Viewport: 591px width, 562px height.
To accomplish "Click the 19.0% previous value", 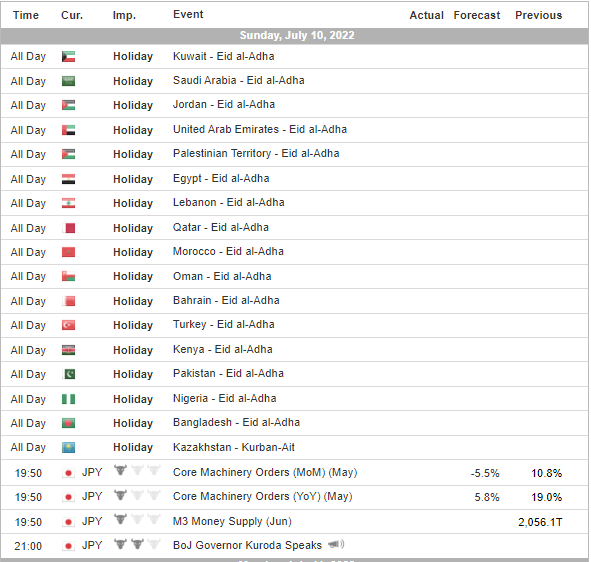I will 547,498.
